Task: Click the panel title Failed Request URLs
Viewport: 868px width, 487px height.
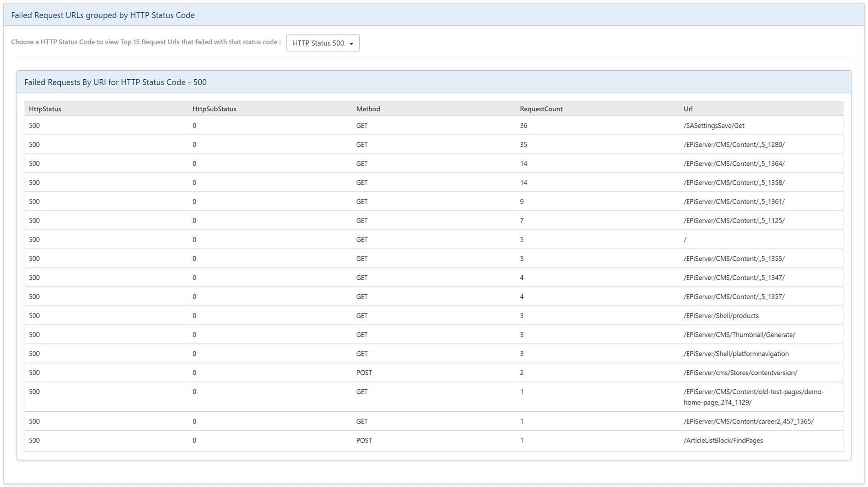Action: (x=103, y=15)
